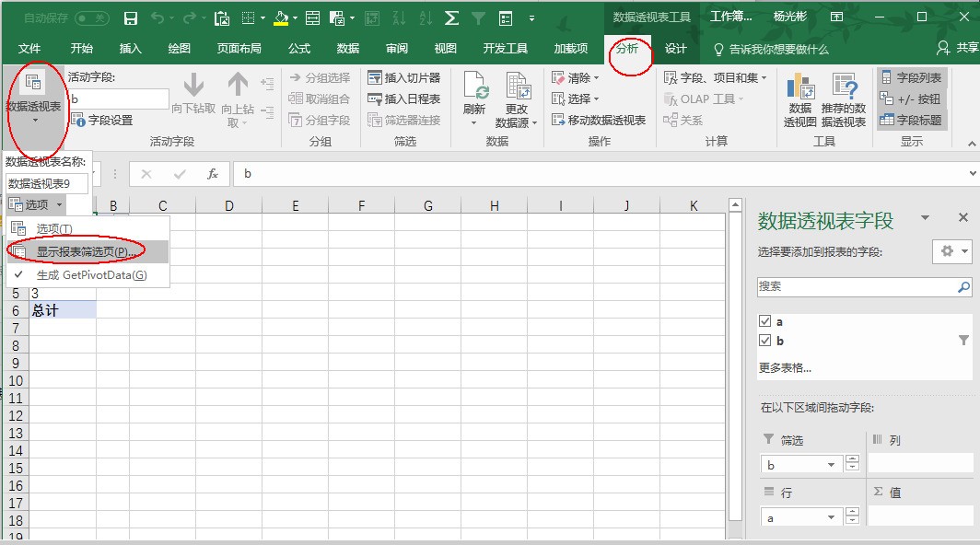Viewport: 980px width, 545px height.
Task: Open the a field dropdown in Rows area
Action: point(831,517)
